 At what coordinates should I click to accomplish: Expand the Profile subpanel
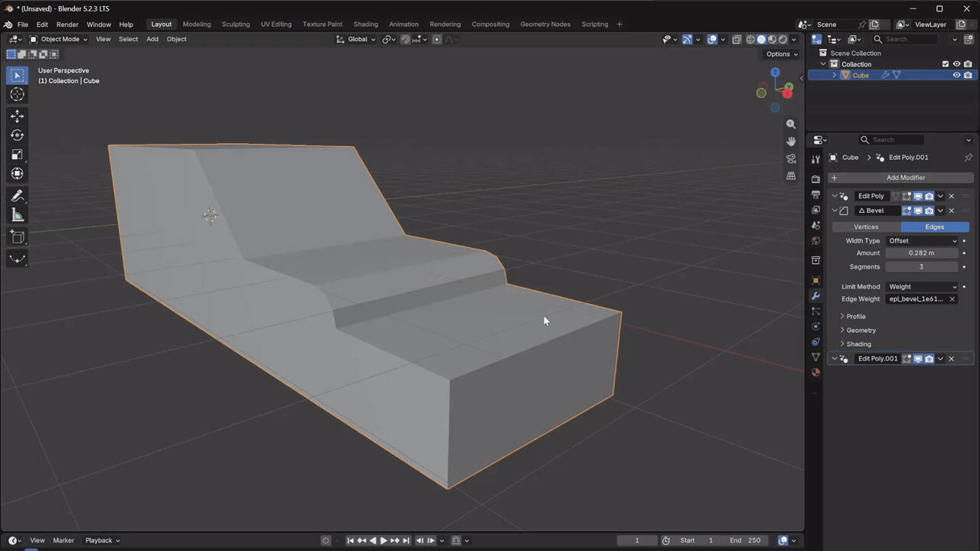point(855,317)
